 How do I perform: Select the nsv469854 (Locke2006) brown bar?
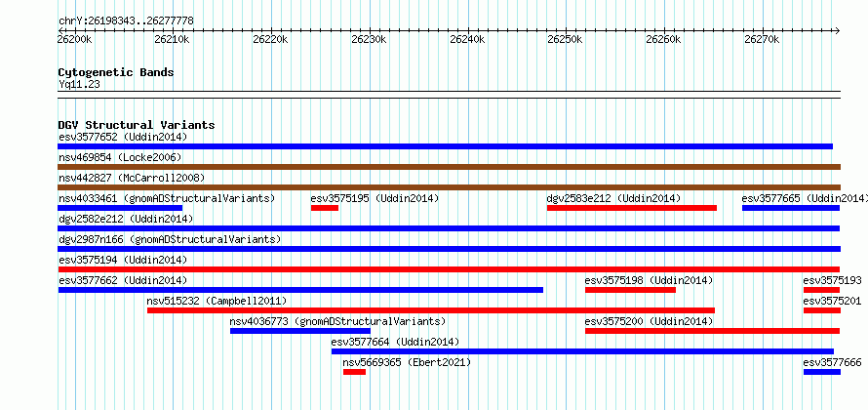pos(449,167)
